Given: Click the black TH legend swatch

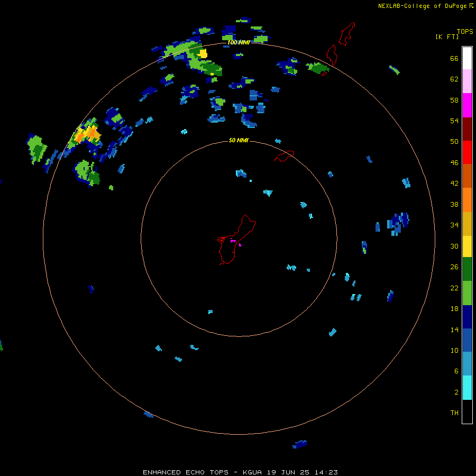Looking at the screenshot, I should coord(467,411).
